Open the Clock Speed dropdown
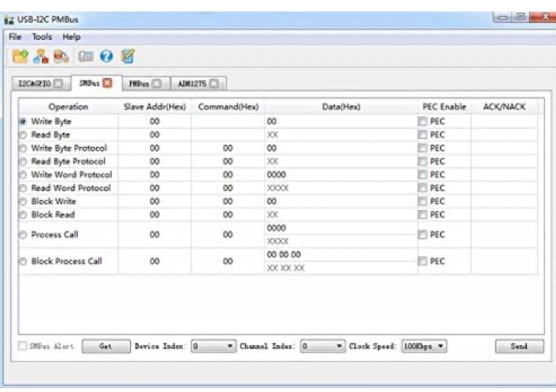The image size is (556, 392). pyautogui.click(x=442, y=346)
